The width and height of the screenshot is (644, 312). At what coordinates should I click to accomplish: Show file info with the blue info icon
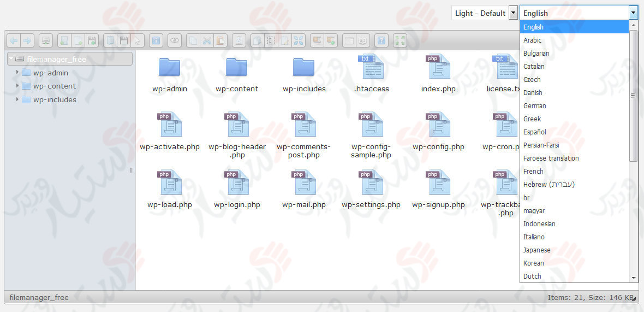[156, 40]
